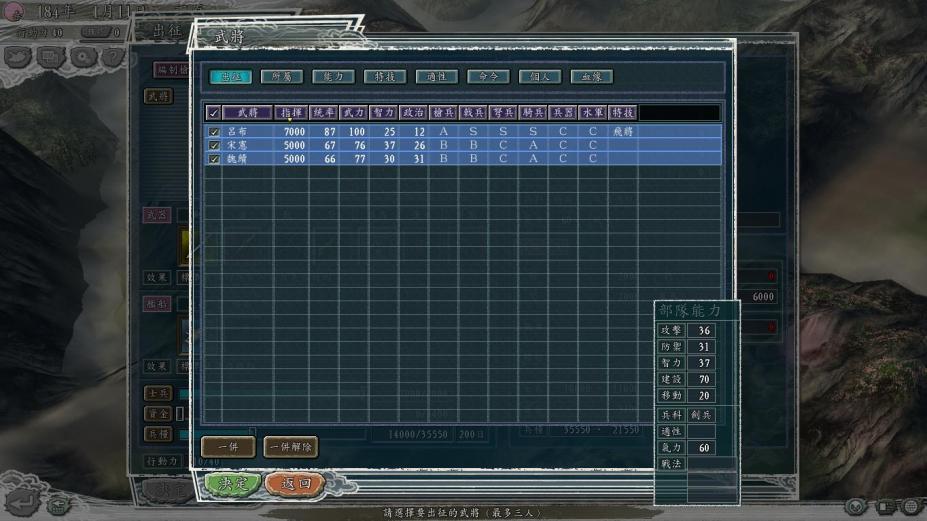Click the 飛將 skill cell for 呂布

(x=623, y=132)
